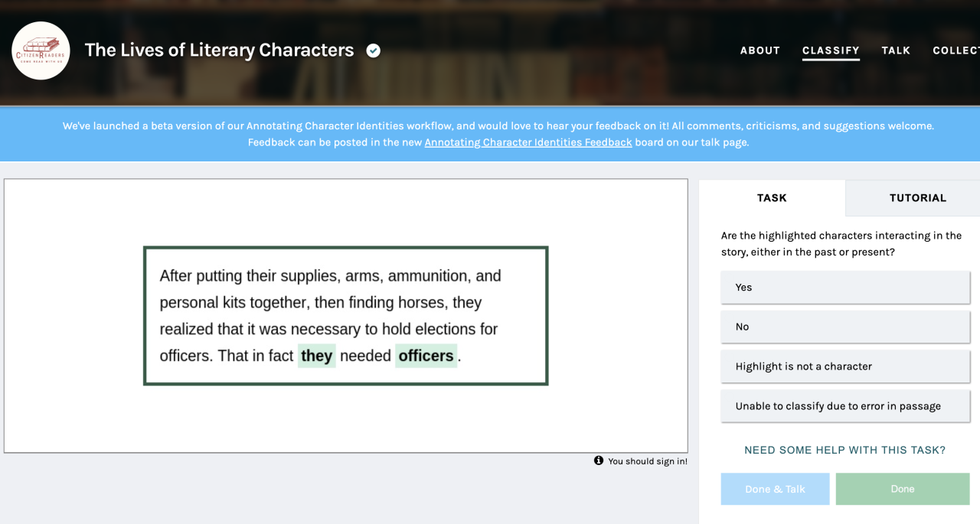Click the green Done button
Viewport: 980px width, 524px height.
(x=902, y=489)
